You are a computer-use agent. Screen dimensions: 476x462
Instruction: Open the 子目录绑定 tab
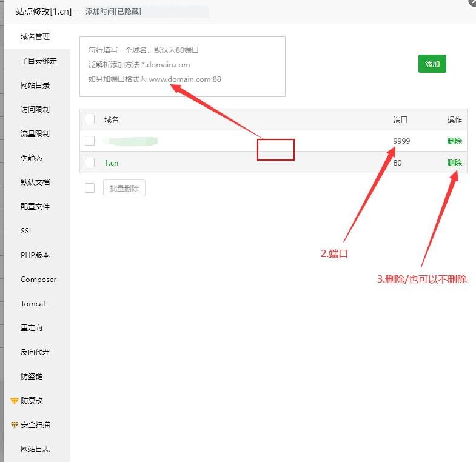click(x=37, y=61)
